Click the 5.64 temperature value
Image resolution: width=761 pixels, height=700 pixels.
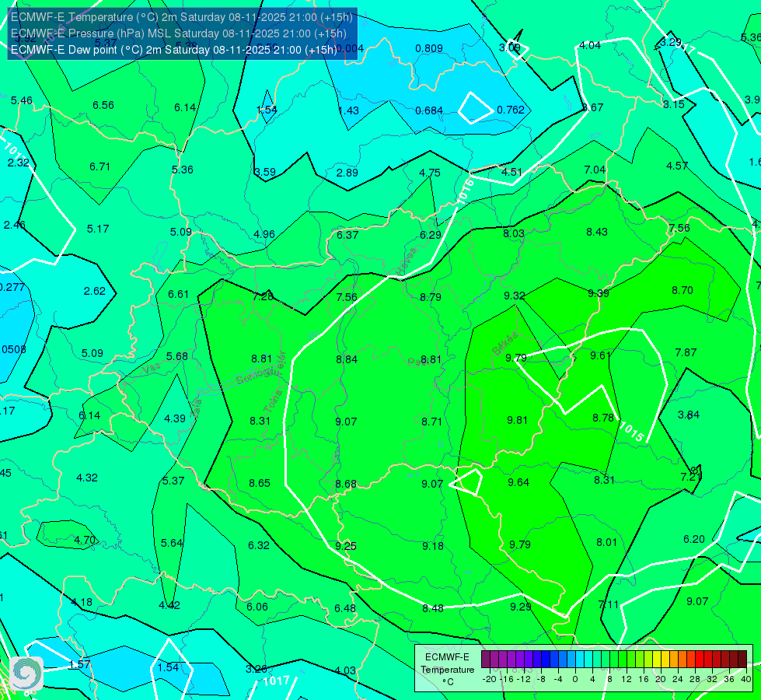(172, 543)
